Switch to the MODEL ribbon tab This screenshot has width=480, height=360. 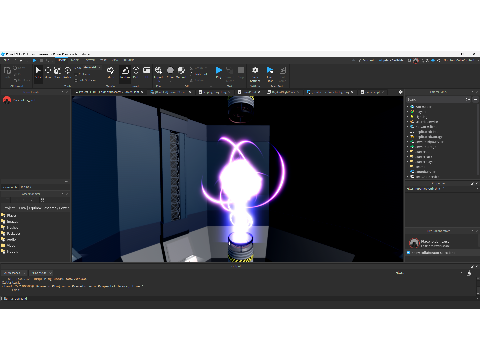(75, 60)
